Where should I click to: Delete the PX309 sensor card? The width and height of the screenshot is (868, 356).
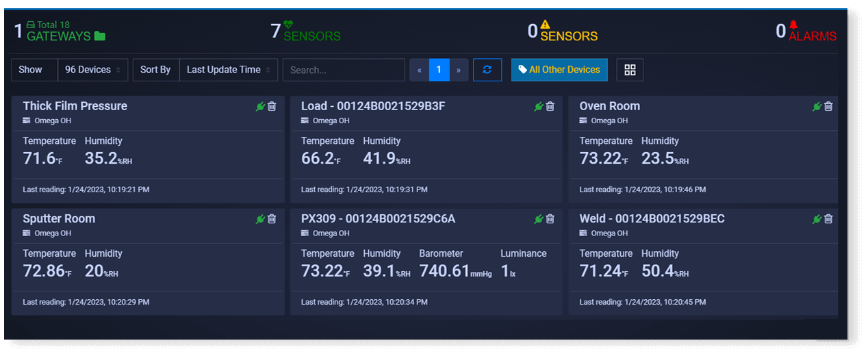(550, 219)
